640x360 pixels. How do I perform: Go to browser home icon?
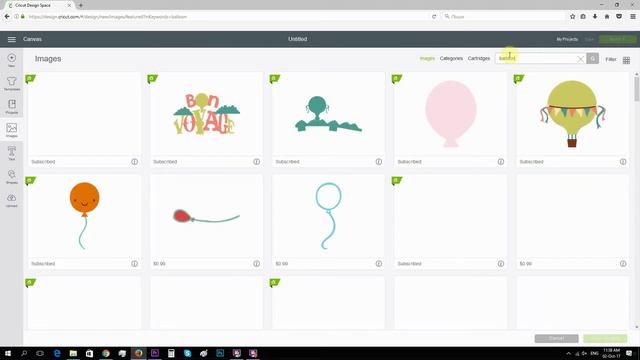(x=607, y=16)
